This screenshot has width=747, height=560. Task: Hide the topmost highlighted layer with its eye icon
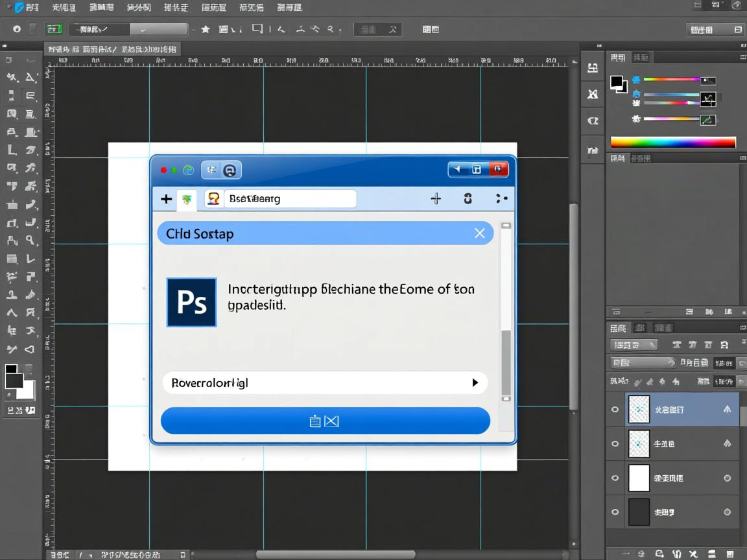pos(615,409)
